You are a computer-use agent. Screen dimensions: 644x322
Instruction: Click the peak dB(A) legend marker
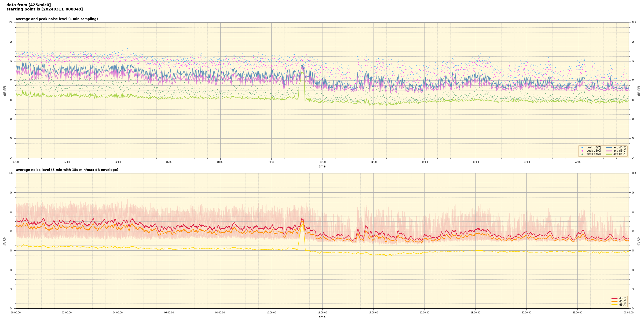coord(582,154)
